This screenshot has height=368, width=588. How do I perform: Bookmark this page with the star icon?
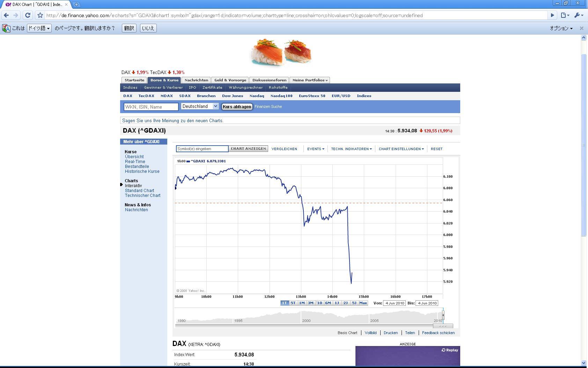coord(40,15)
